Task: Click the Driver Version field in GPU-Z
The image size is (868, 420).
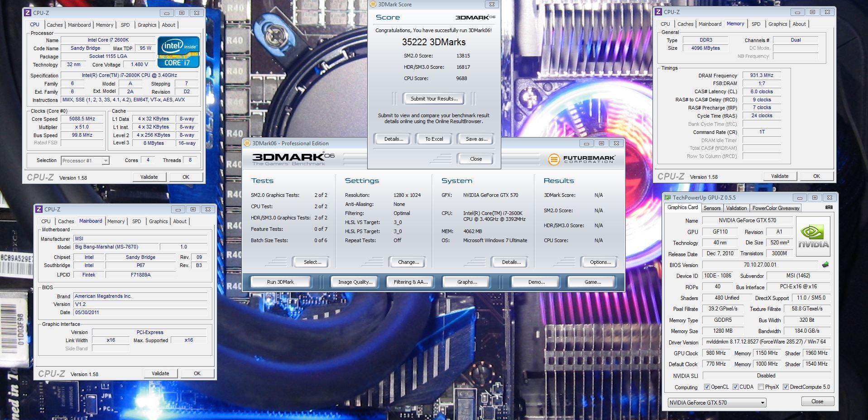Action: [x=766, y=342]
